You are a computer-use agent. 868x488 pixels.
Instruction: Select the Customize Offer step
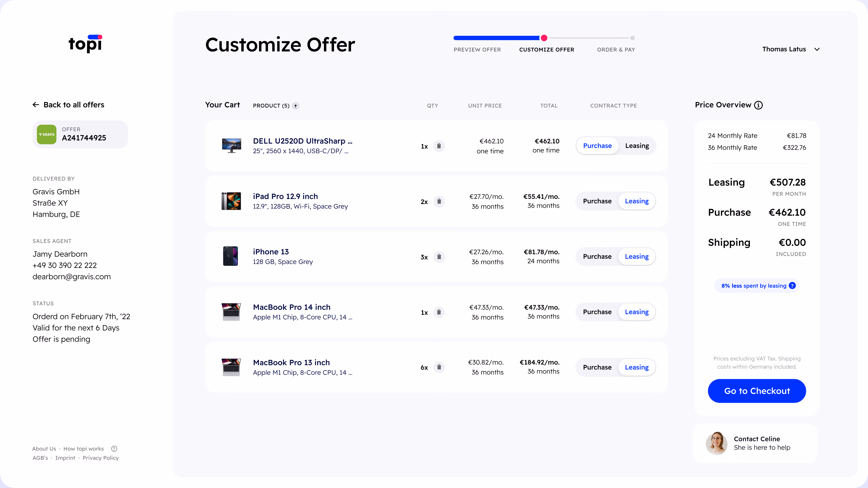coord(547,50)
